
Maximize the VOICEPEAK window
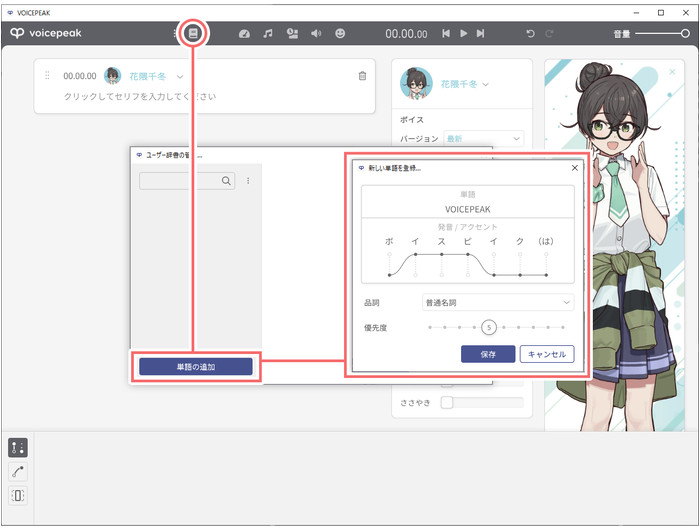pyautogui.click(x=661, y=13)
